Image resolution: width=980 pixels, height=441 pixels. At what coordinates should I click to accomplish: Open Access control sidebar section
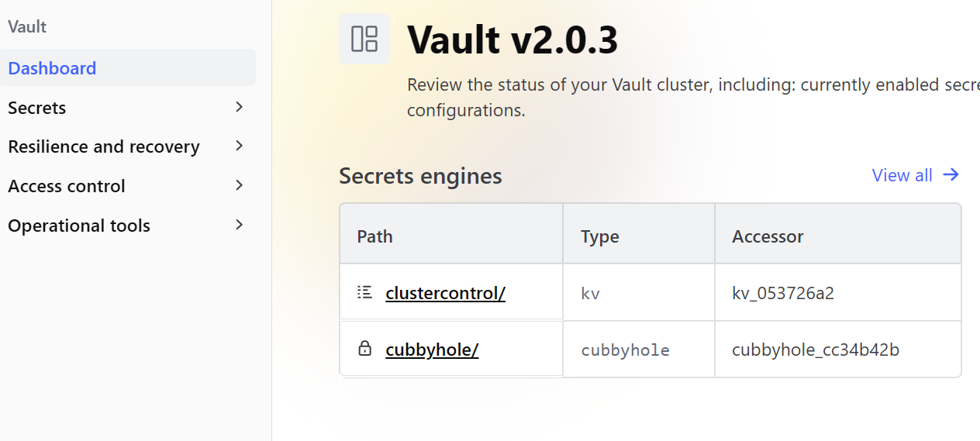128,185
